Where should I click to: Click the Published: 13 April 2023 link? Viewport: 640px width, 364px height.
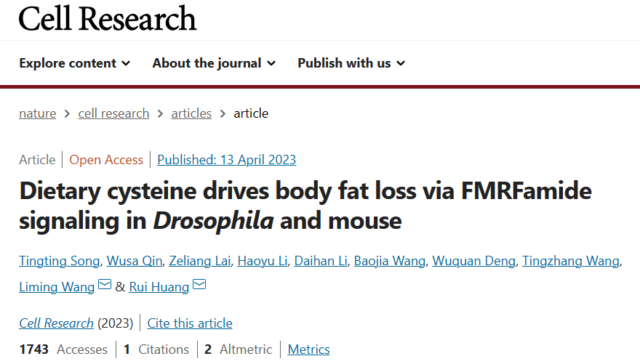[x=226, y=160]
